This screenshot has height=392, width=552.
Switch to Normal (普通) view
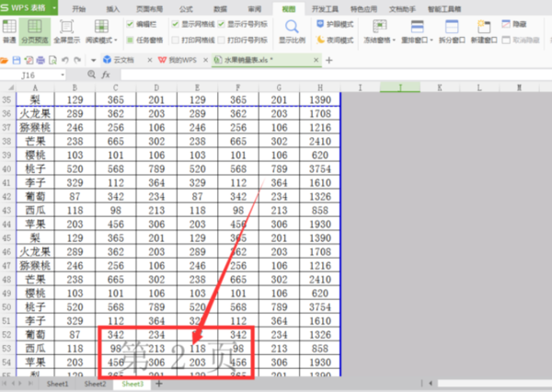[x=9, y=31]
